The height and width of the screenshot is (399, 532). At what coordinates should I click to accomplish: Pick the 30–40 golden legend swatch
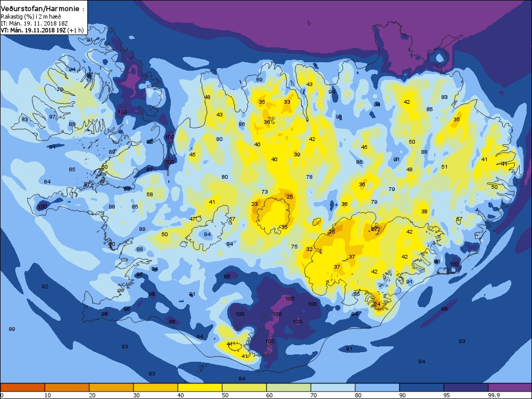pos(156,387)
